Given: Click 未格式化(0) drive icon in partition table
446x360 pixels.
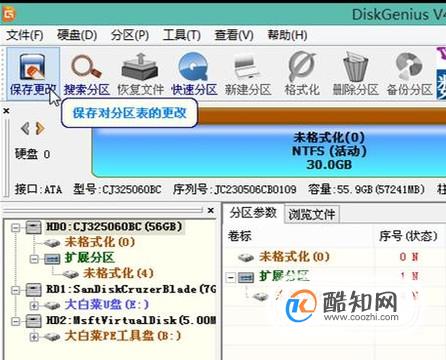Looking at the screenshot, I should point(246,257).
